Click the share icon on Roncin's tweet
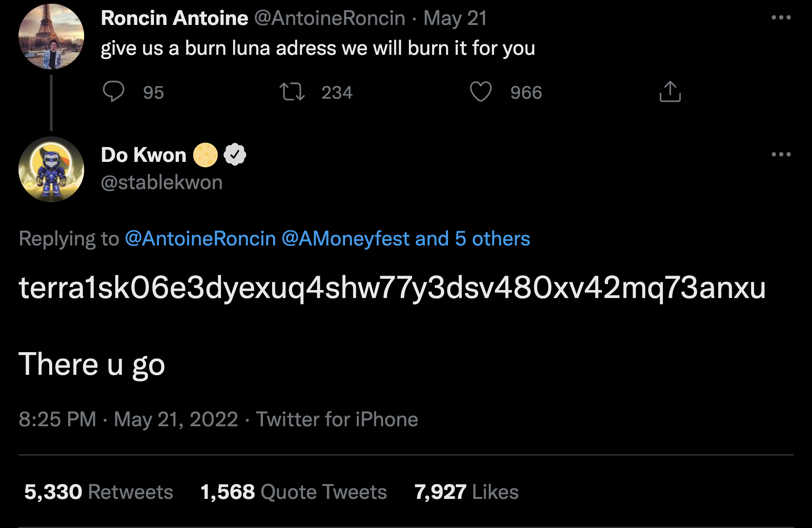This screenshot has height=528, width=812. (670, 92)
